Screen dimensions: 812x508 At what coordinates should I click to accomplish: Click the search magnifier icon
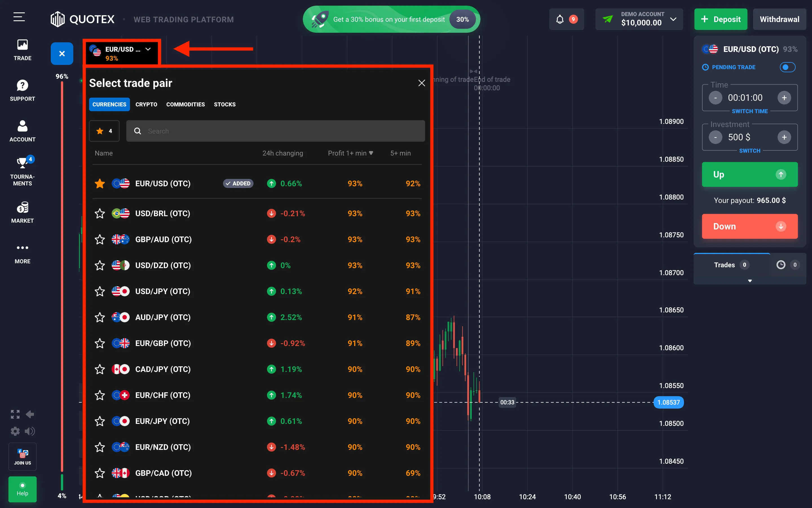tap(138, 131)
